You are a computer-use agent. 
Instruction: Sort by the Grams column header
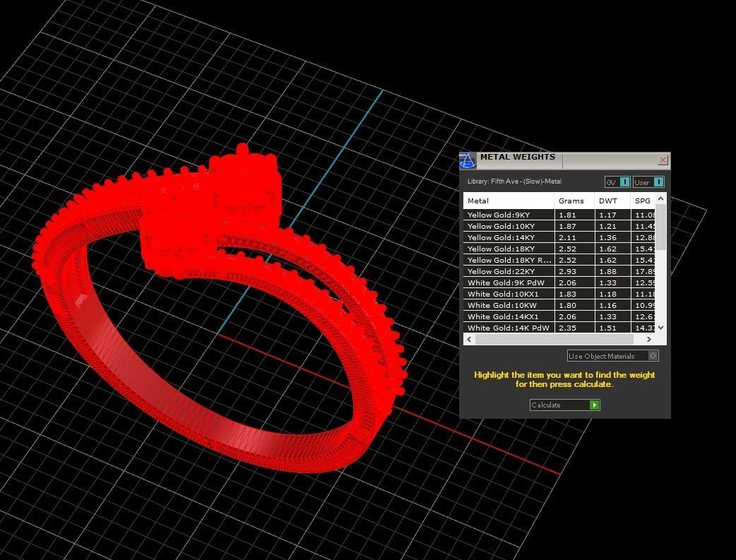coord(574,201)
